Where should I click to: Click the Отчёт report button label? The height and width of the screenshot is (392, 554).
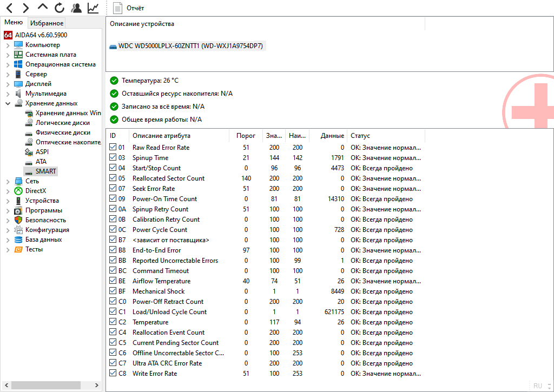coord(135,8)
